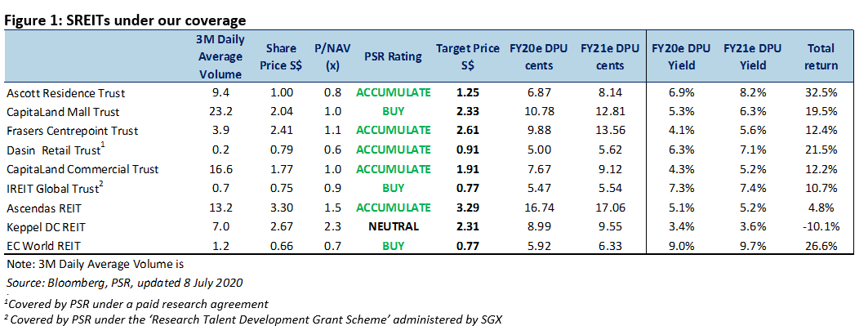Select the Ascott Residence Trust row label
868x326 pixels.
66,93
